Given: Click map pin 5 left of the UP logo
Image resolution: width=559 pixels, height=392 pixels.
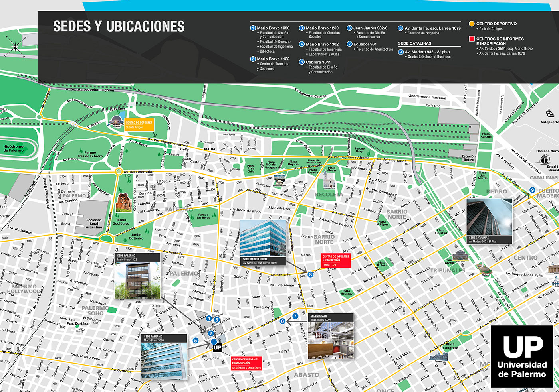Looking at the screenshot, I should [x=195, y=341].
